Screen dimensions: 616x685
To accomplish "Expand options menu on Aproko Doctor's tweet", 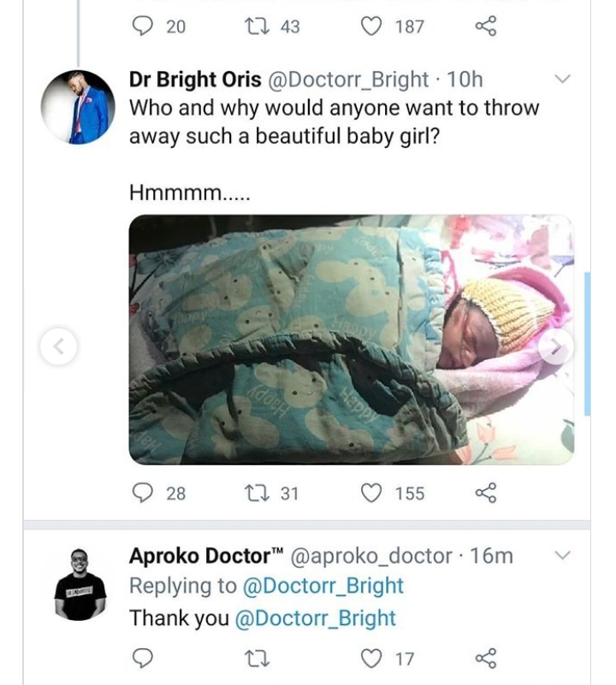I will tap(562, 556).
